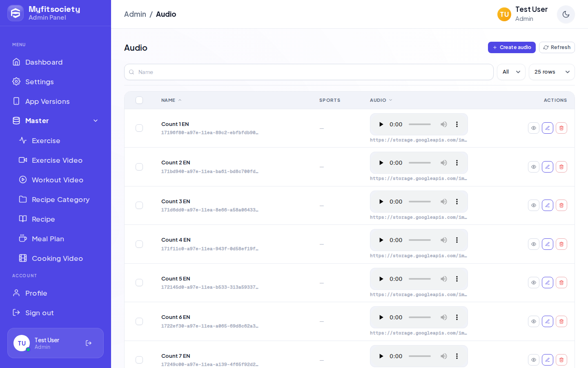Screen dimensions: 588x368
Task: Change the 25 rows page size dropdown
Action: tap(552, 72)
